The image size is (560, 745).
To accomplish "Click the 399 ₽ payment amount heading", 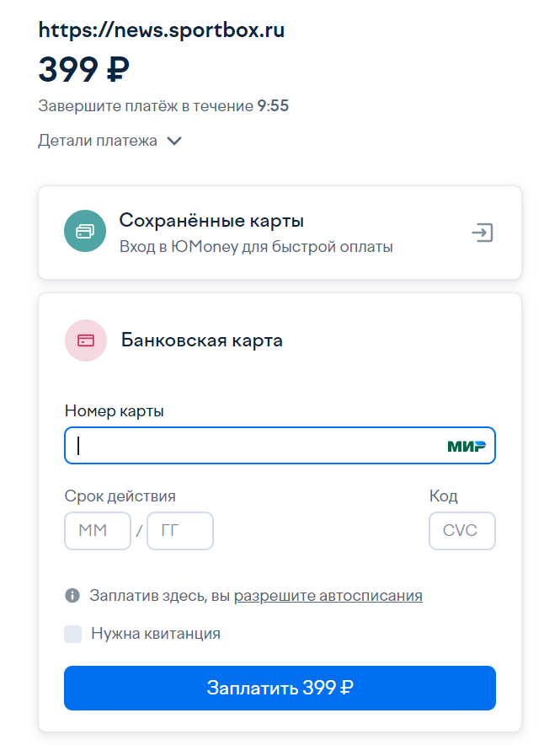I will [x=84, y=70].
